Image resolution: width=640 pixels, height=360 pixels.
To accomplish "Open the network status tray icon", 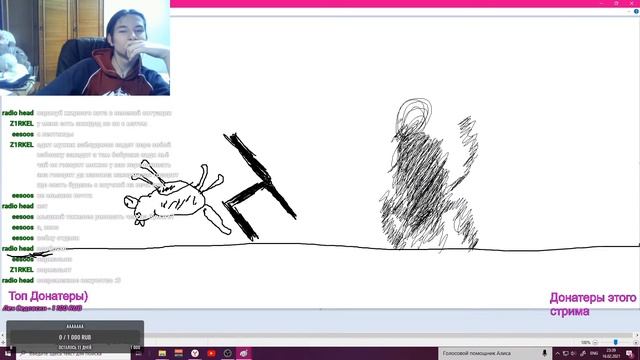I will pyautogui.click(x=566, y=353).
